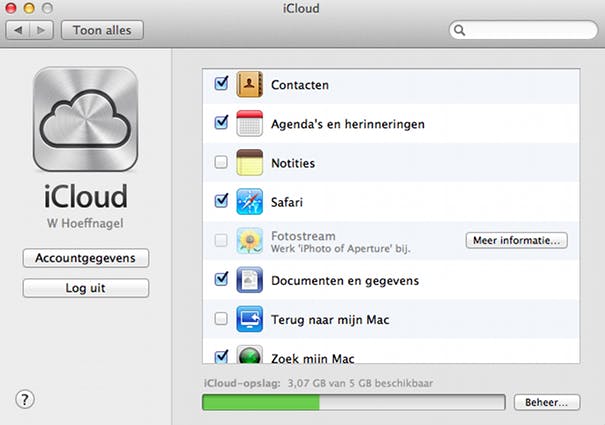Click Meer informatie for Fotostream
Viewport: 605px width, 425px height.
point(517,240)
